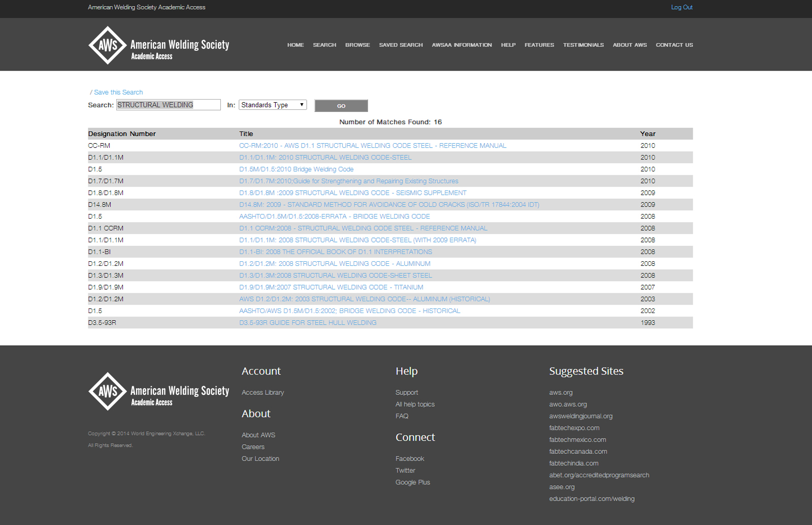Open the Facebook link in Connect
Image resolution: width=812 pixels, height=525 pixels.
pos(409,458)
